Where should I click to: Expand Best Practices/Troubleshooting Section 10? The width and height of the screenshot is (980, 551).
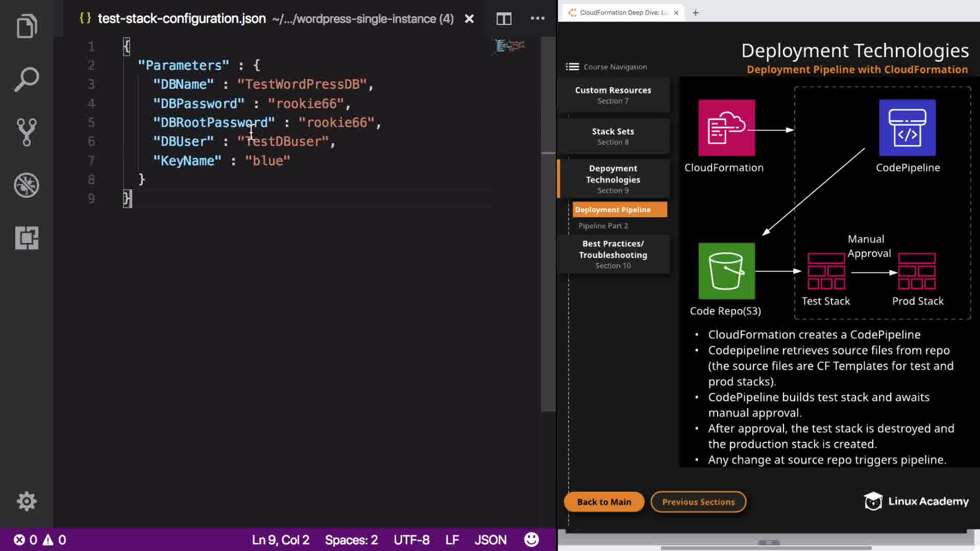pos(613,254)
